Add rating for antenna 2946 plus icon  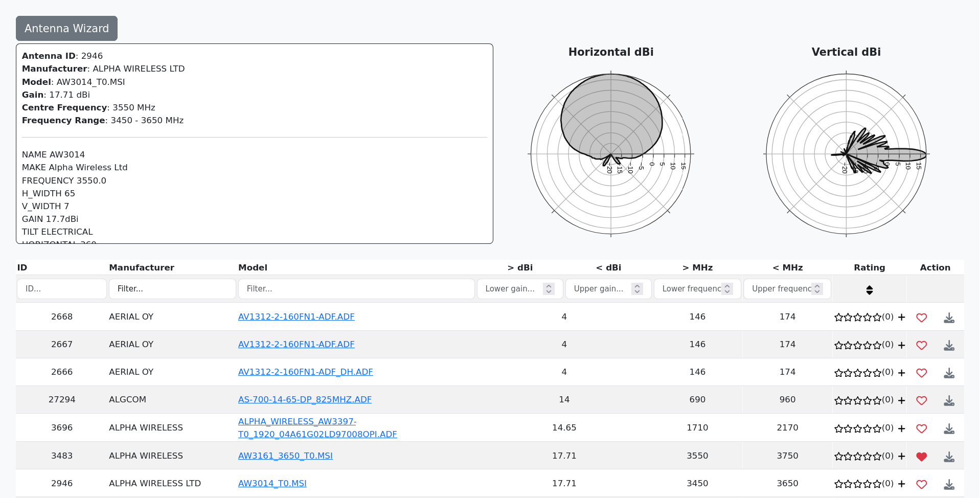(x=902, y=484)
